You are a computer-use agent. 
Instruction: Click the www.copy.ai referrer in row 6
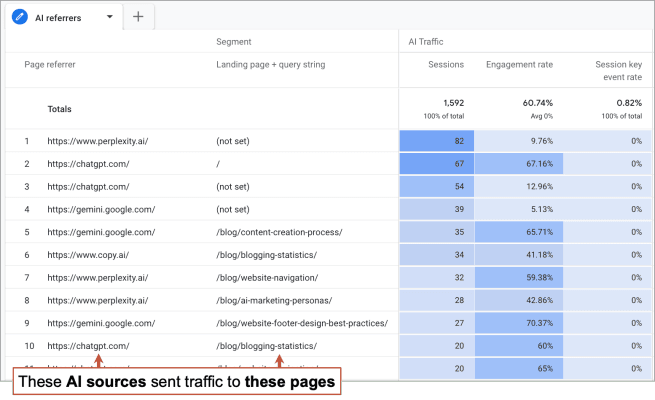(87, 255)
